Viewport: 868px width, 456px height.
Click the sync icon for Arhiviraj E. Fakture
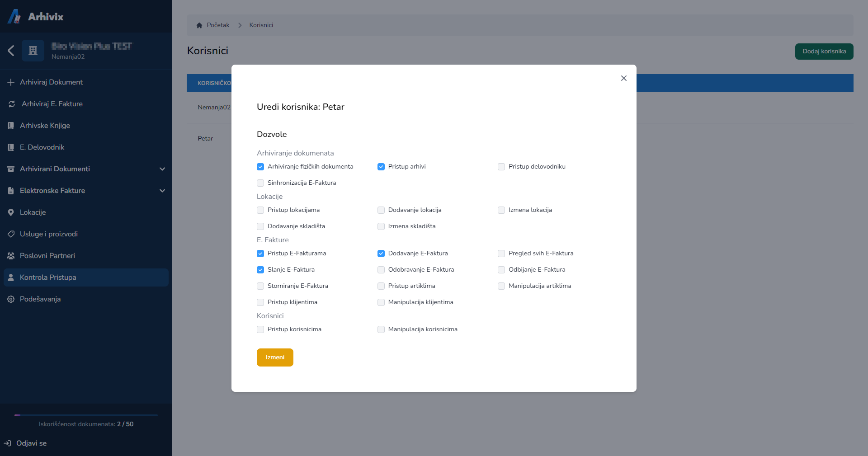click(x=12, y=104)
